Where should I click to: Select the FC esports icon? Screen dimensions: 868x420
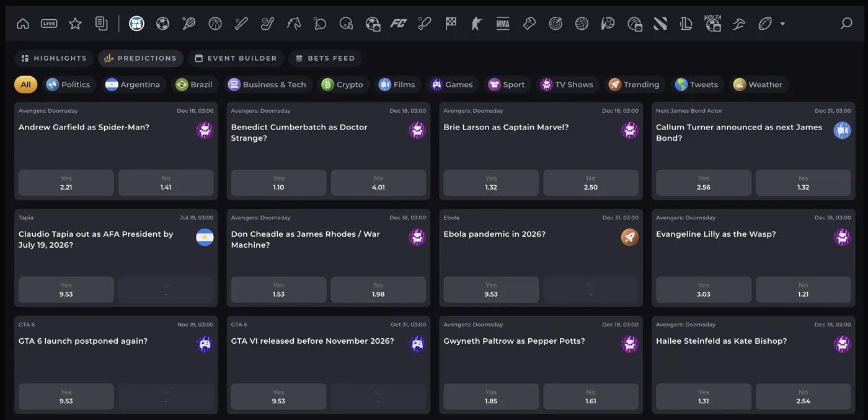tap(398, 24)
